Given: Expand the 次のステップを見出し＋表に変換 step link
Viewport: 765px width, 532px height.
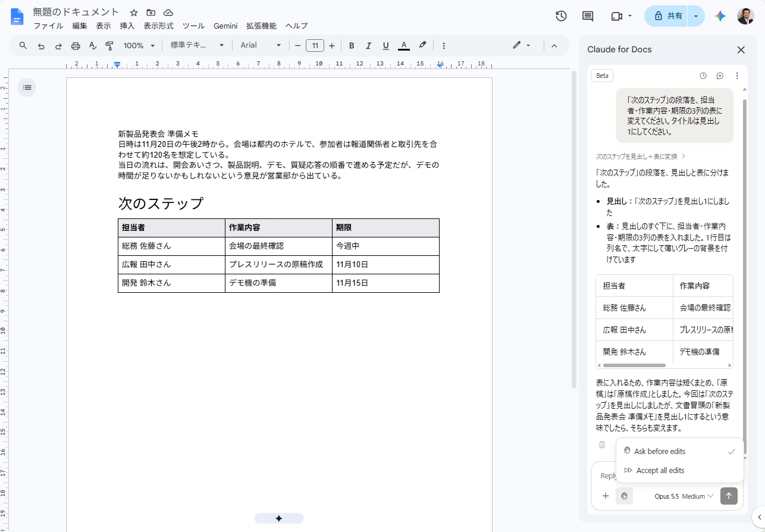Looking at the screenshot, I should (x=641, y=157).
